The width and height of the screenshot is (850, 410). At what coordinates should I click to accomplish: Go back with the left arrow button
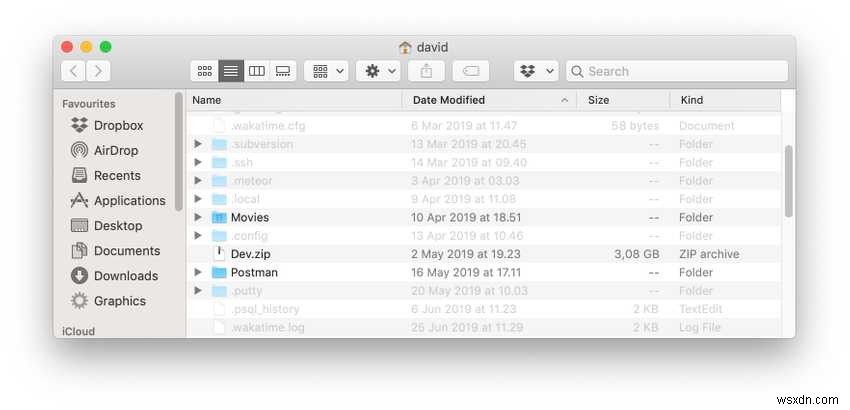point(73,71)
